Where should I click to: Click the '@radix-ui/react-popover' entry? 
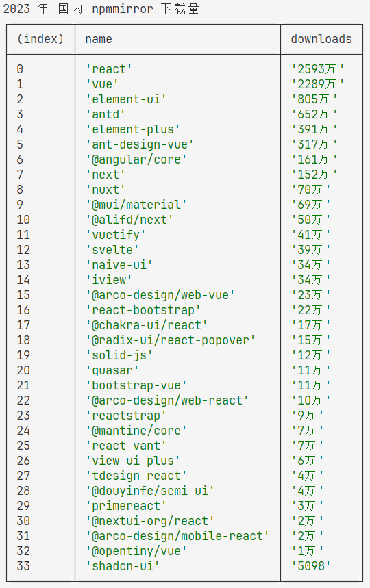[171, 340]
